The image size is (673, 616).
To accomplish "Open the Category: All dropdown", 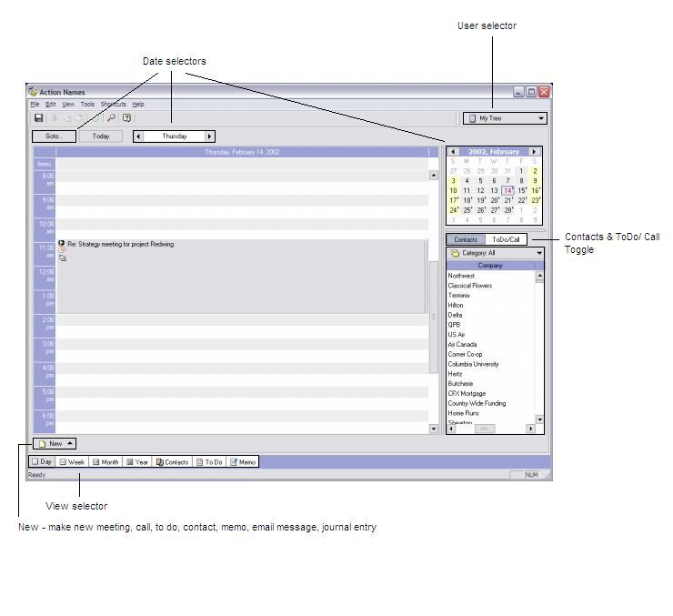I will (496, 253).
